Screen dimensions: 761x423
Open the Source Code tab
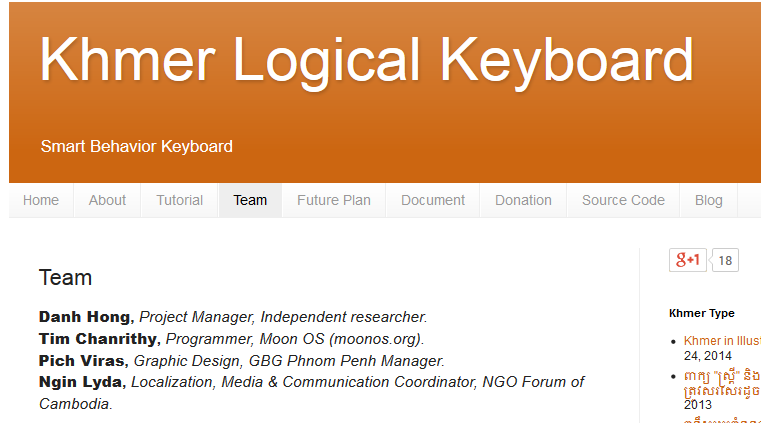click(x=623, y=200)
